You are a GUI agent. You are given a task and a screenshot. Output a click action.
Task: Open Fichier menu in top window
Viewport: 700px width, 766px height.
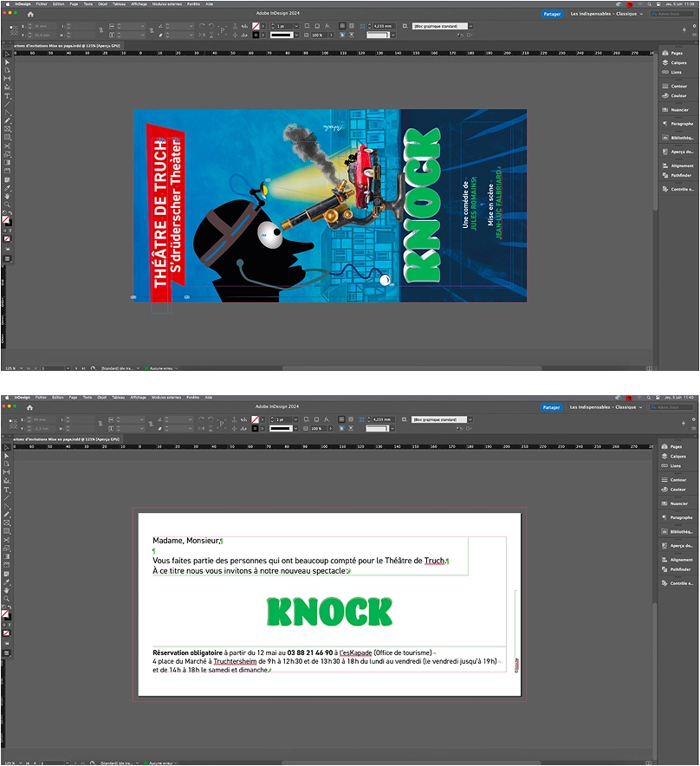(x=42, y=4)
